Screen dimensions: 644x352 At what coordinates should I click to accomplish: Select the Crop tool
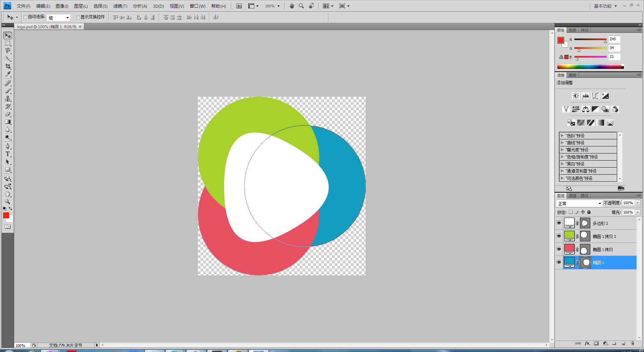[x=8, y=67]
